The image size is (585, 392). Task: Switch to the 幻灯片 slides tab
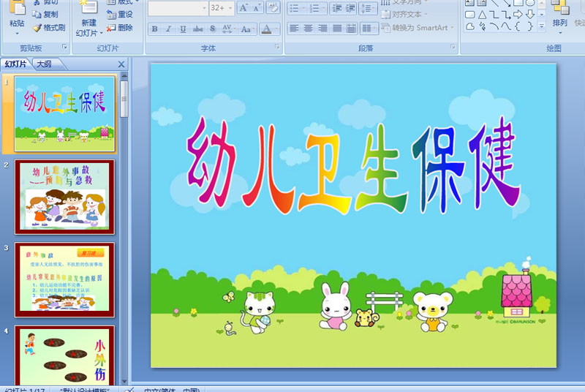tap(15, 64)
